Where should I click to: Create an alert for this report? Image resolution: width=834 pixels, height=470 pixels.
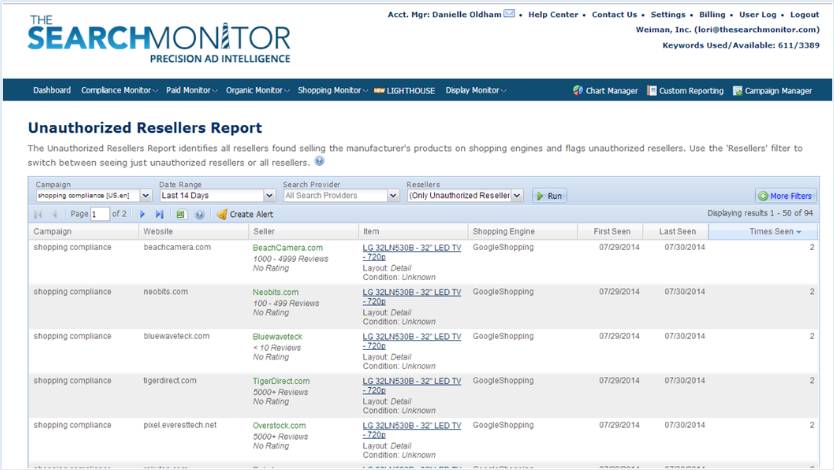(x=245, y=214)
